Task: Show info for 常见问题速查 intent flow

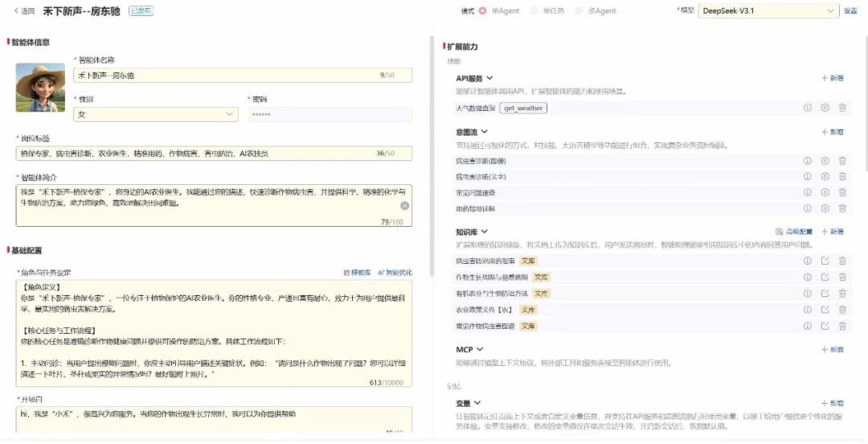Action: pyautogui.click(x=808, y=193)
